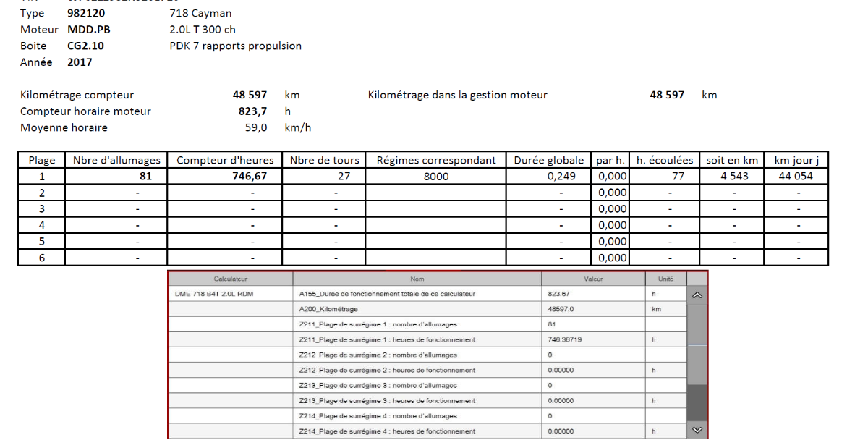This screenshot has height=448, width=868.
Task: Click the Kilométrage compteur value 48 597
Action: (x=250, y=95)
